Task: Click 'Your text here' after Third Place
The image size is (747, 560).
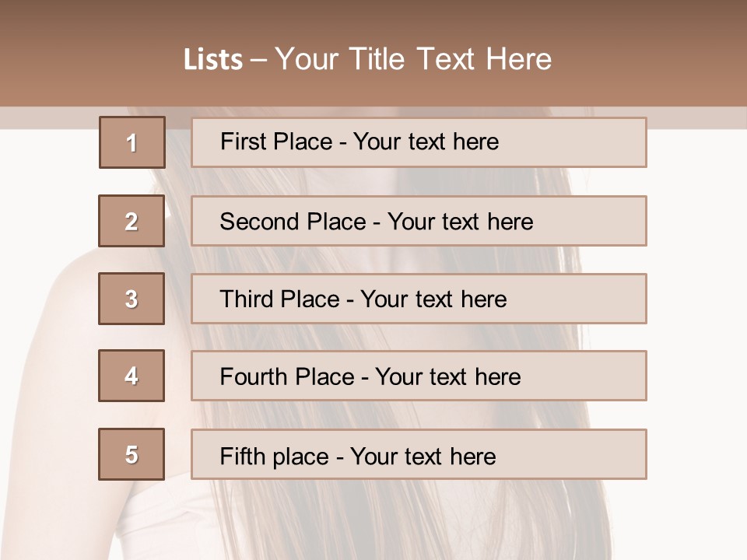Action: click(x=433, y=299)
